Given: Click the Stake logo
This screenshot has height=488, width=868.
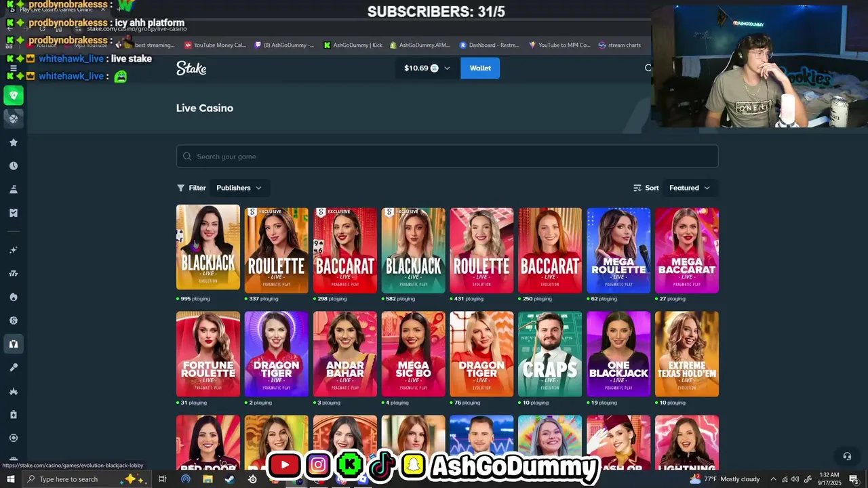Looking at the screenshot, I should 191,68.
